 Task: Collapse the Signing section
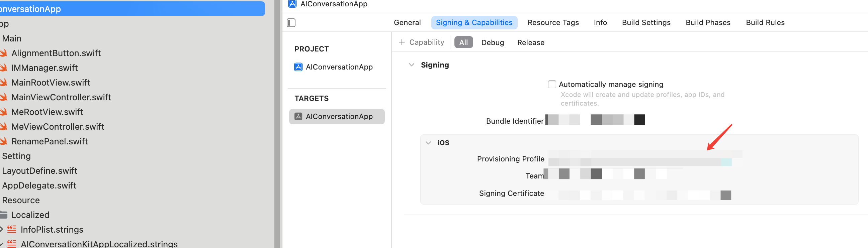tap(412, 65)
